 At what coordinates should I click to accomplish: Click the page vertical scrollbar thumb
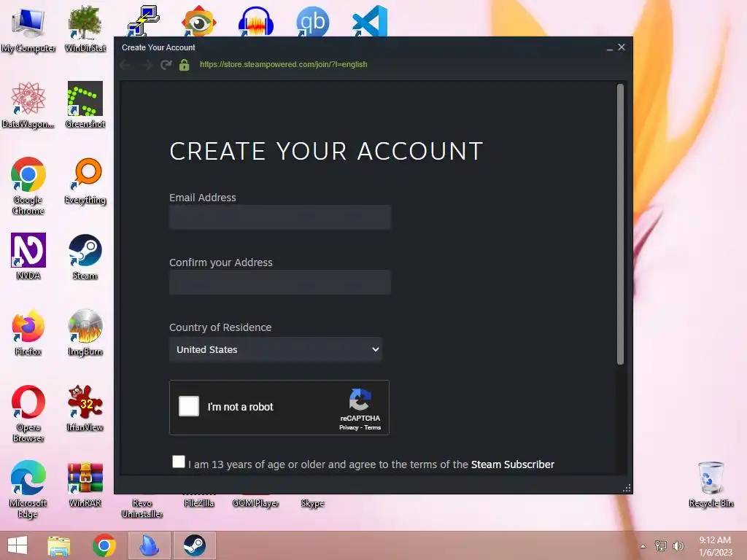pyautogui.click(x=620, y=224)
